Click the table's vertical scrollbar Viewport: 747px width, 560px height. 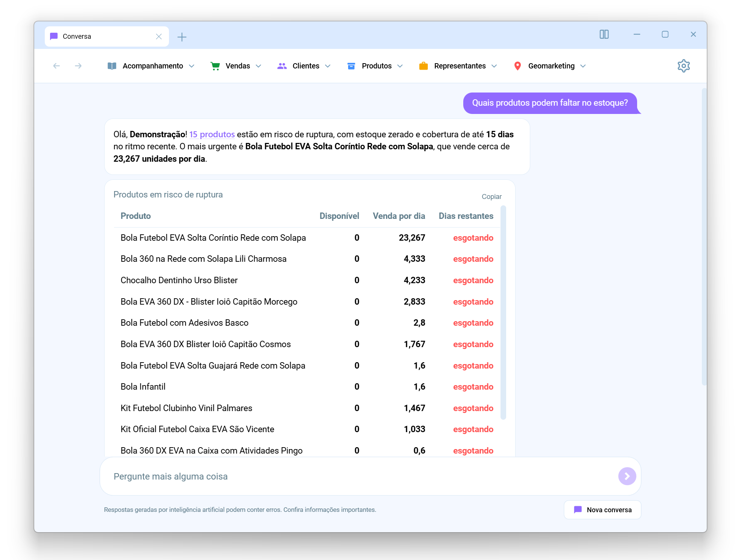tap(503, 312)
